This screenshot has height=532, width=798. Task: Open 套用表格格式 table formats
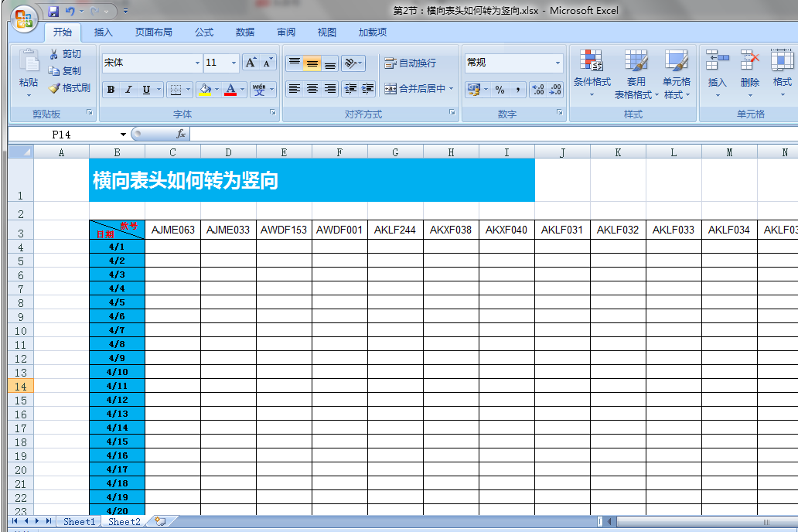[636, 73]
